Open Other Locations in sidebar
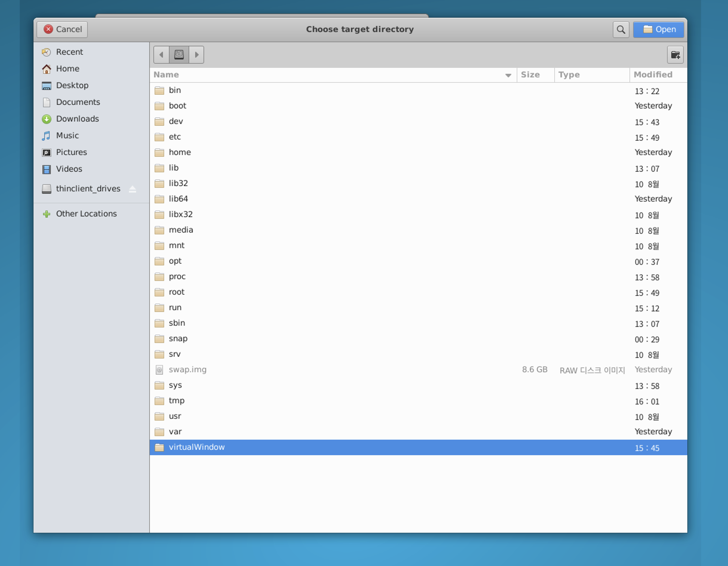The height and width of the screenshot is (566, 728). coord(86,214)
